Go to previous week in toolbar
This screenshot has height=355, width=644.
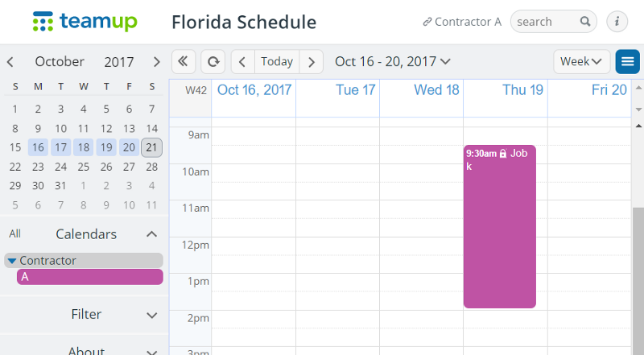tap(243, 62)
